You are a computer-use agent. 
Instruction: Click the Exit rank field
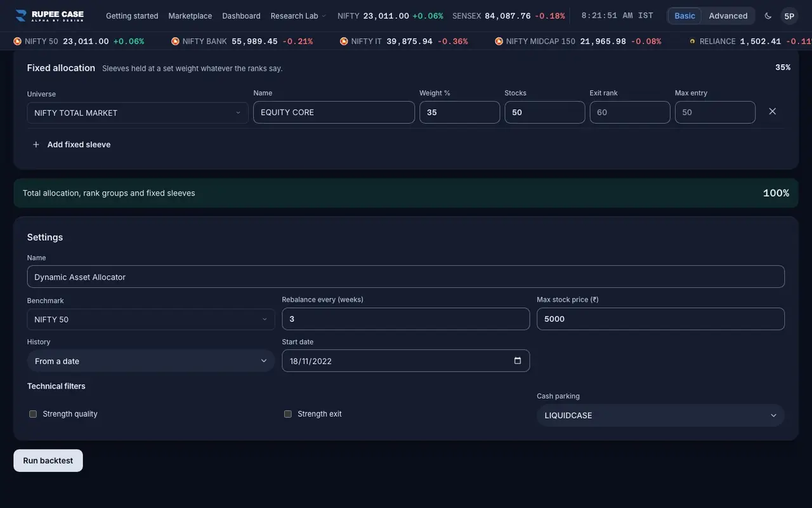coord(630,112)
